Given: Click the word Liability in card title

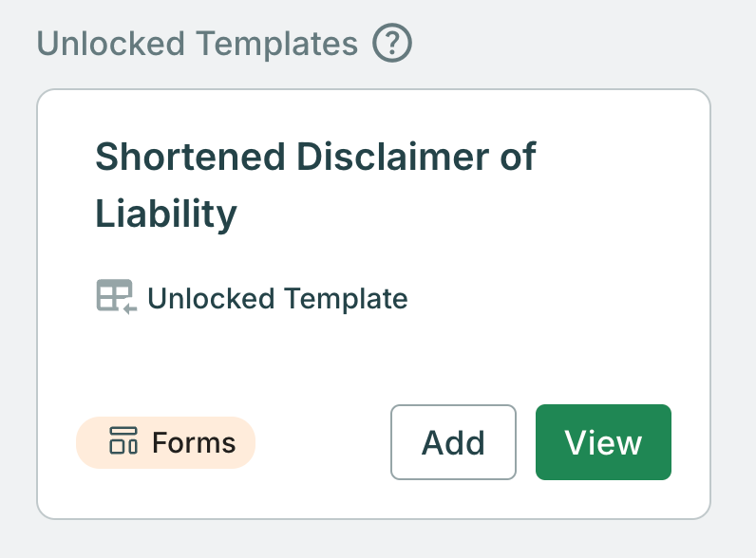Looking at the screenshot, I should tap(166, 213).
